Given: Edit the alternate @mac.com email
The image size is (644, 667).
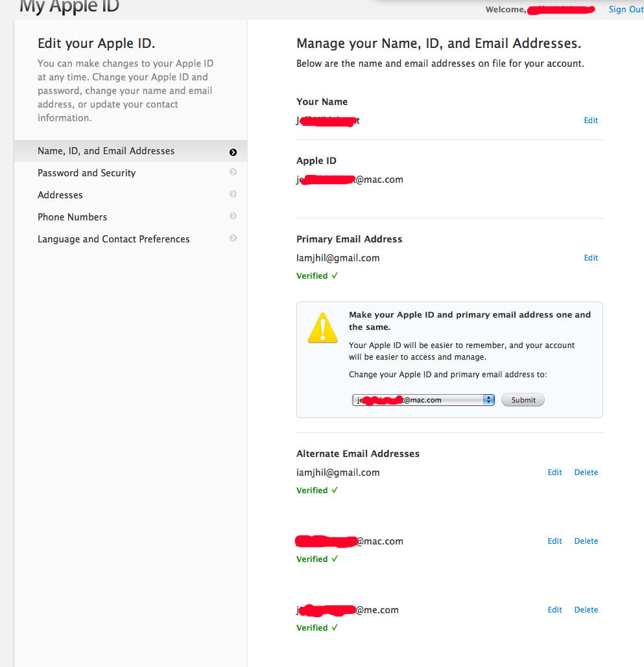Looking at the screenshot, I should pos(555,541).
